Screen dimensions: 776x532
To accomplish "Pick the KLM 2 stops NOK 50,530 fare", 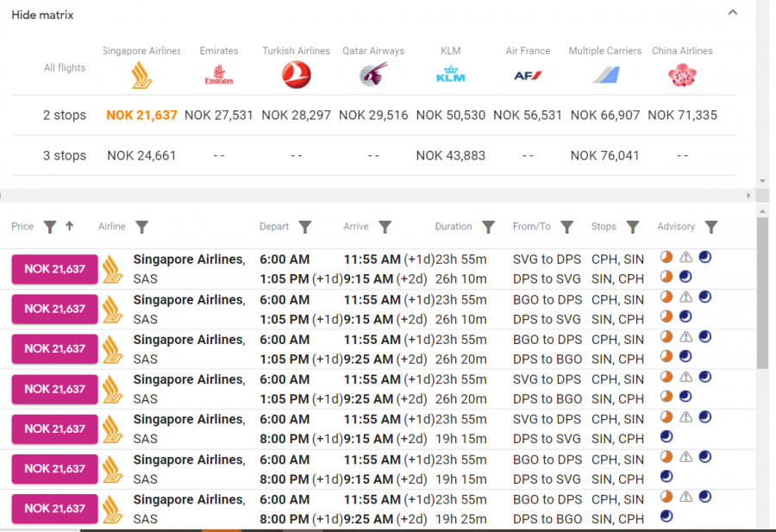I will [x=450, y=116].
